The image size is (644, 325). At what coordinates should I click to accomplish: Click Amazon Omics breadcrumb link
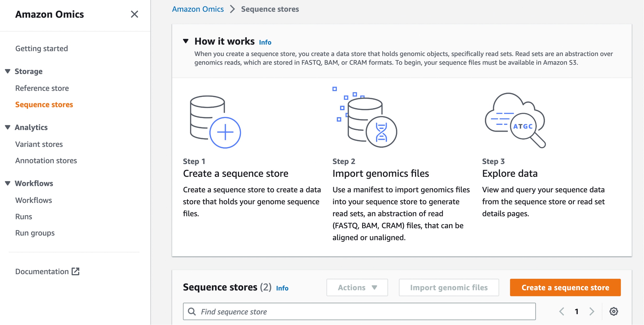(x=198, y=9)
